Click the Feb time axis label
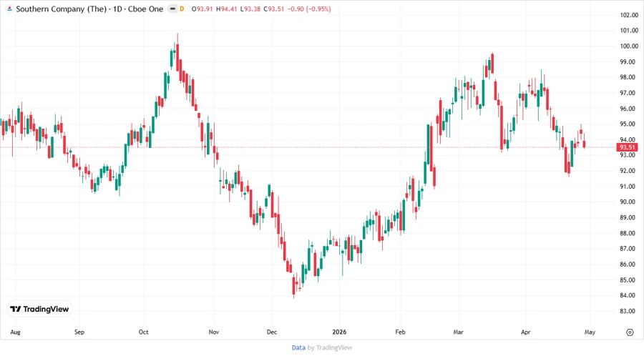This screenshot has height=356, width=644. [x=401, y=332]
